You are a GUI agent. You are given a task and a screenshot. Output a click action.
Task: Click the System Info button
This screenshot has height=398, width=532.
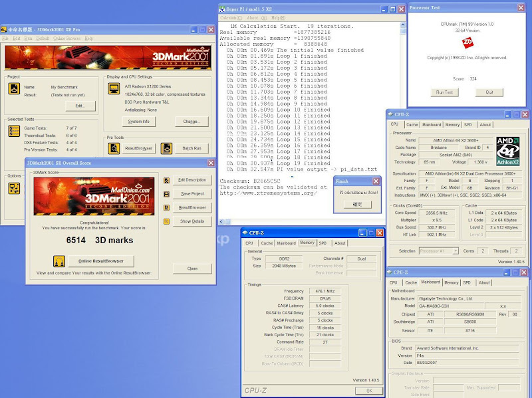click(x=139, y=122)
